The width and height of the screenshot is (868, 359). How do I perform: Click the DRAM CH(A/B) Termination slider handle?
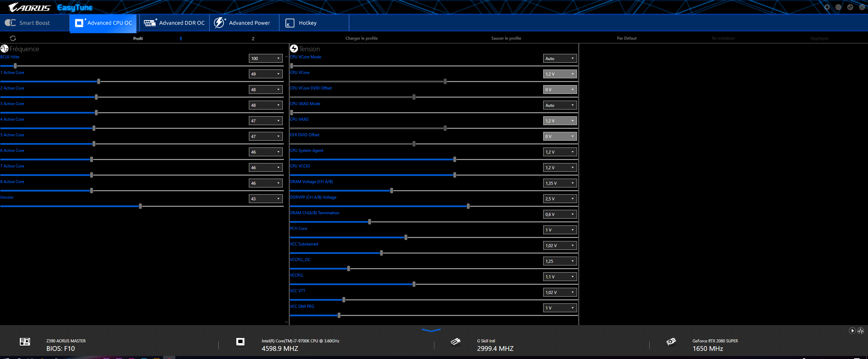tap(370, 222)
